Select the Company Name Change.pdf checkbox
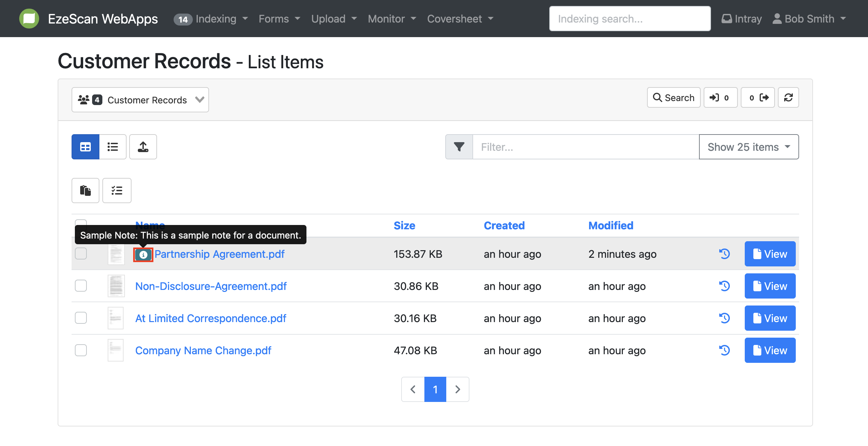This screenshot has width=868, height=446. pyautogui.click(x=81, y=350)
